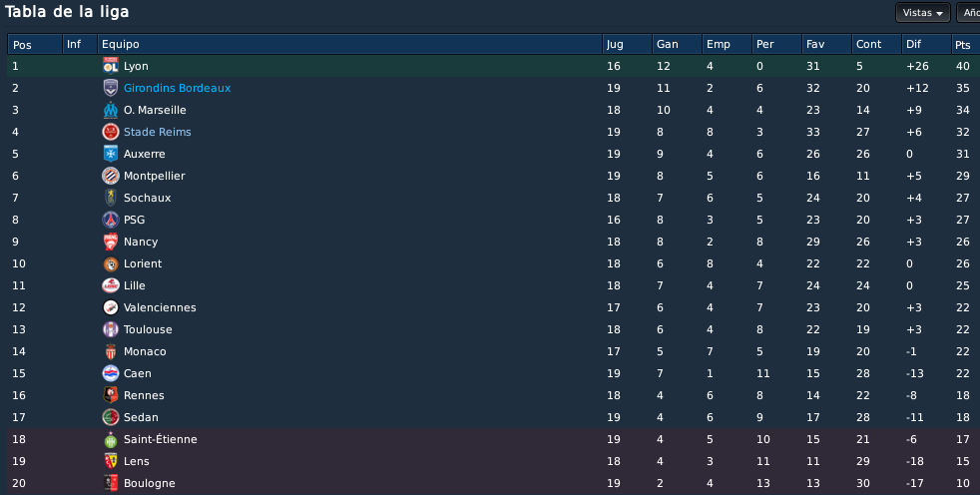Image resolution: width=980 pixels, height=495 pixels.
Task: Select the Saint-Étienne green crest icon
Action: pyautogui.click(x=111, y=439)
